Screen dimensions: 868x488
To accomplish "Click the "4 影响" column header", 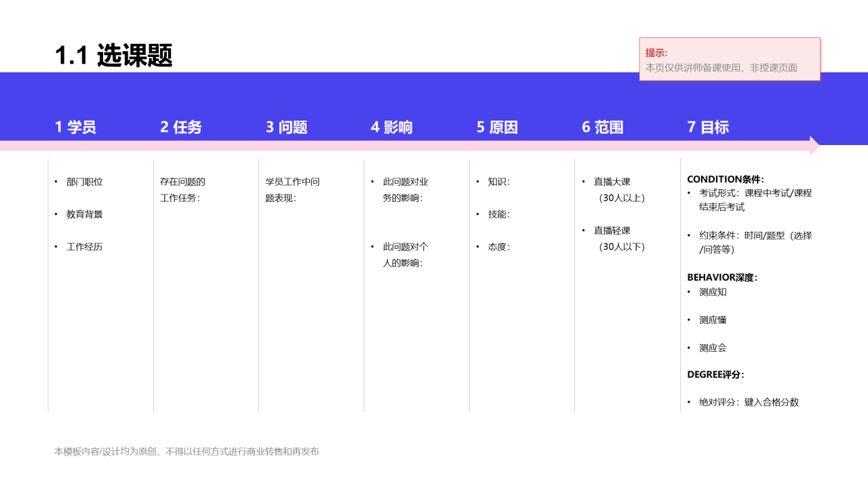I will point(392,127).
